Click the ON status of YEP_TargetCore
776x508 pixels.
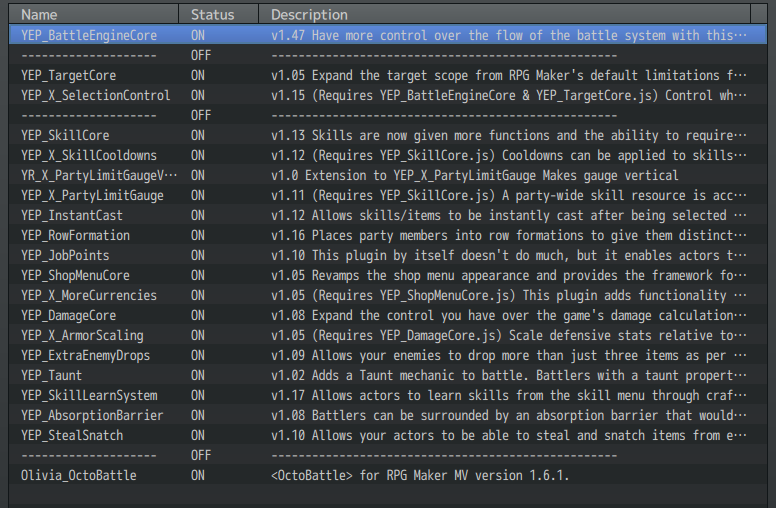pos(198,75)
